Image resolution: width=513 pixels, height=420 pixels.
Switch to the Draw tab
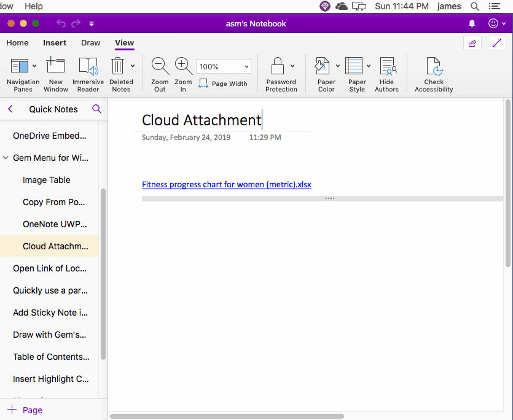(91, 43)
